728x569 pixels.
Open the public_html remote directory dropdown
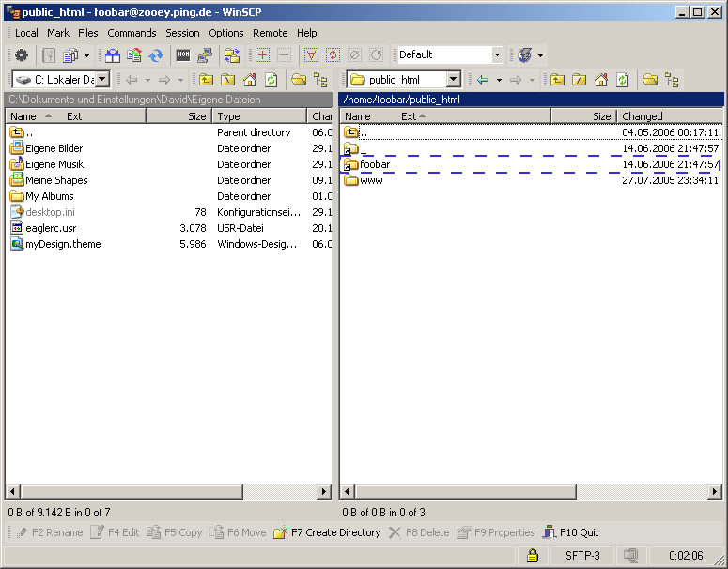[x=453, y=80]
